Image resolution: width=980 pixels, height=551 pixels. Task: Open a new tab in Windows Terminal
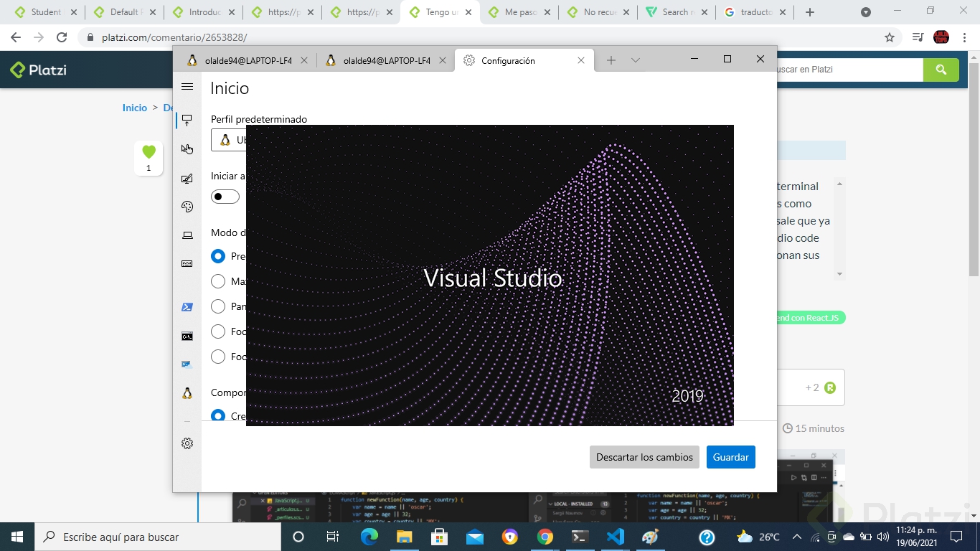[x=611, y=60]
